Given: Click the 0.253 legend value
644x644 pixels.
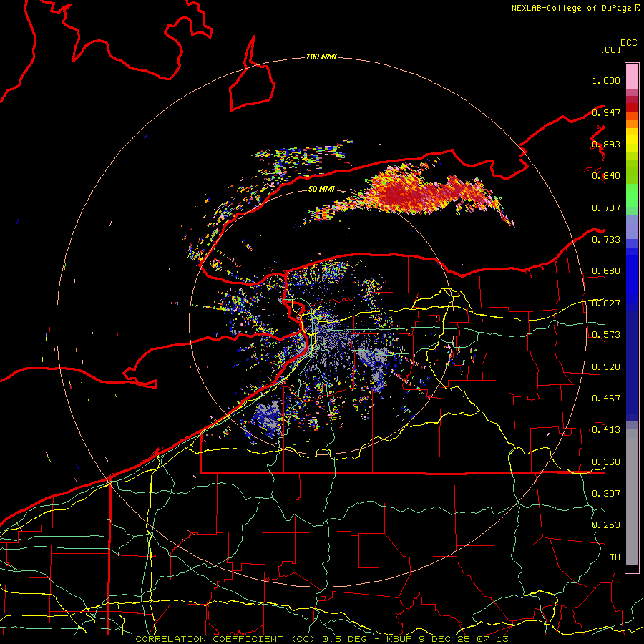Looking at the screenshot, I should coord(606,525).
